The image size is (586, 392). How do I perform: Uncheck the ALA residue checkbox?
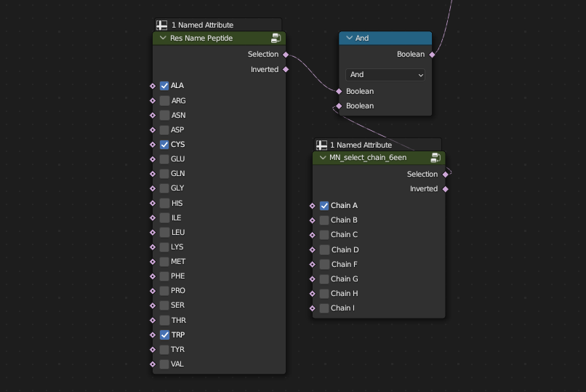164,86
